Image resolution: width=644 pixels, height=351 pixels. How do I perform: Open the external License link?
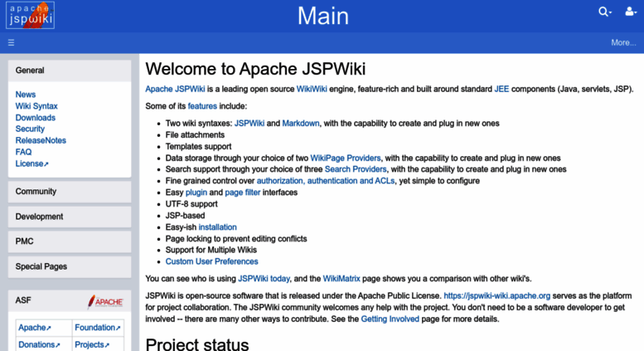[31, 163]
